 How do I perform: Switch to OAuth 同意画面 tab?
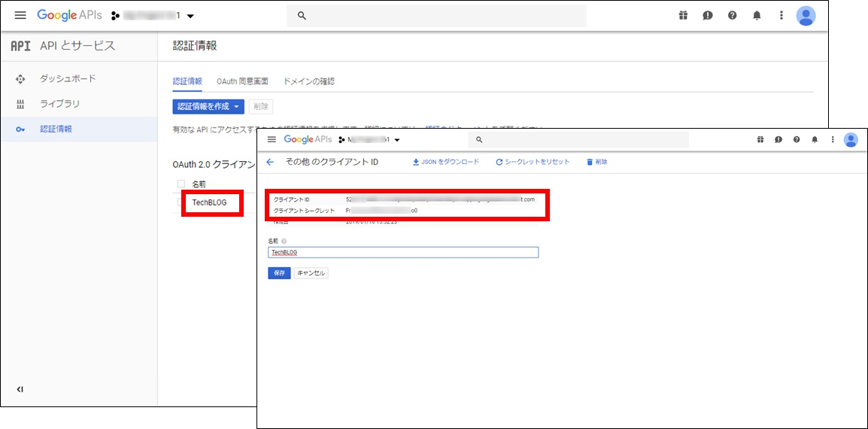(x=242, y=81)
